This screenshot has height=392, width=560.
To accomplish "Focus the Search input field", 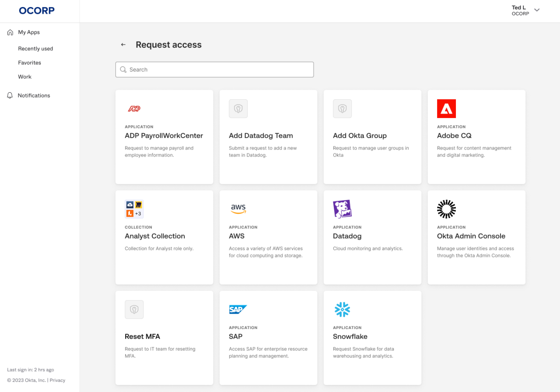I will click(x=214, y=69).
